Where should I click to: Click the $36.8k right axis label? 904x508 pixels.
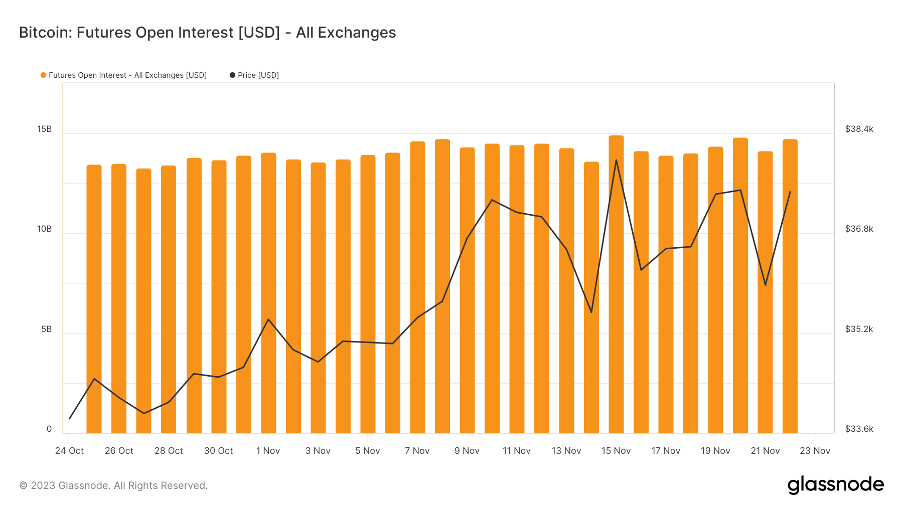coord(859,229)
